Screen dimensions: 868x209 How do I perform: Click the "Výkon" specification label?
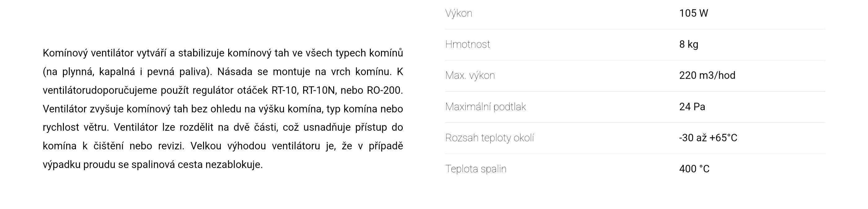click(458, 13)
